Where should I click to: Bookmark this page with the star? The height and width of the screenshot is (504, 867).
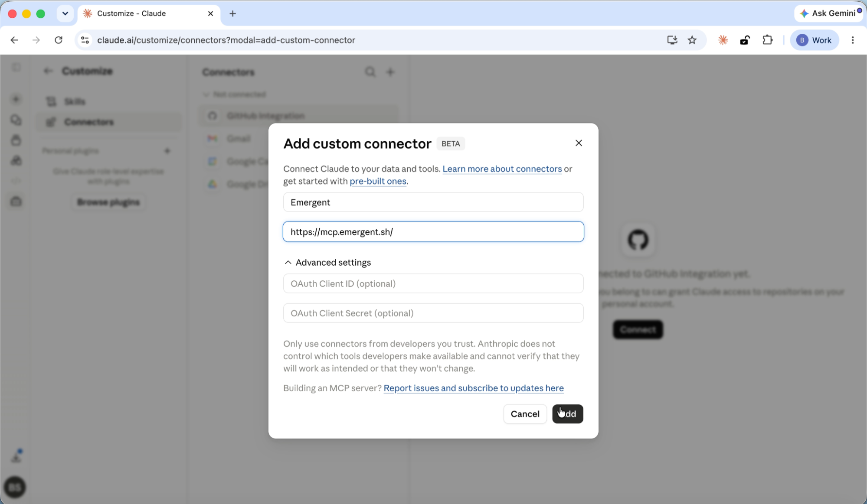click(x=692, y=40)
